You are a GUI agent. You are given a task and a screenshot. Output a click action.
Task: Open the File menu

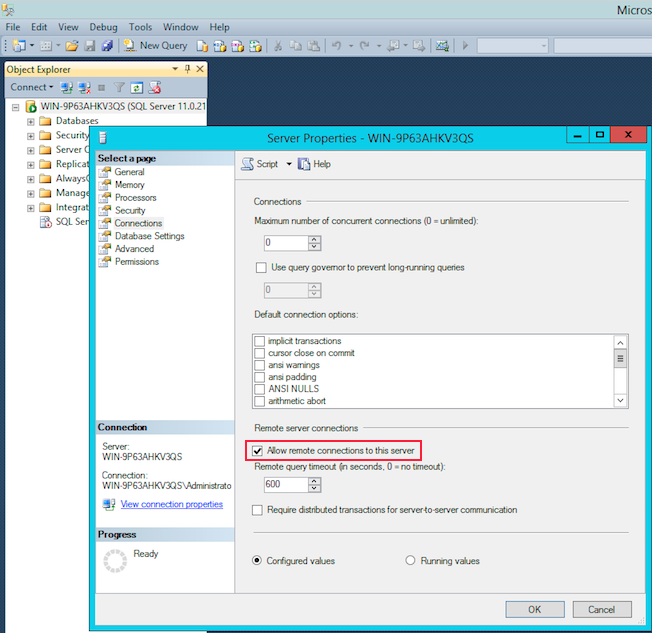(13, 27)
